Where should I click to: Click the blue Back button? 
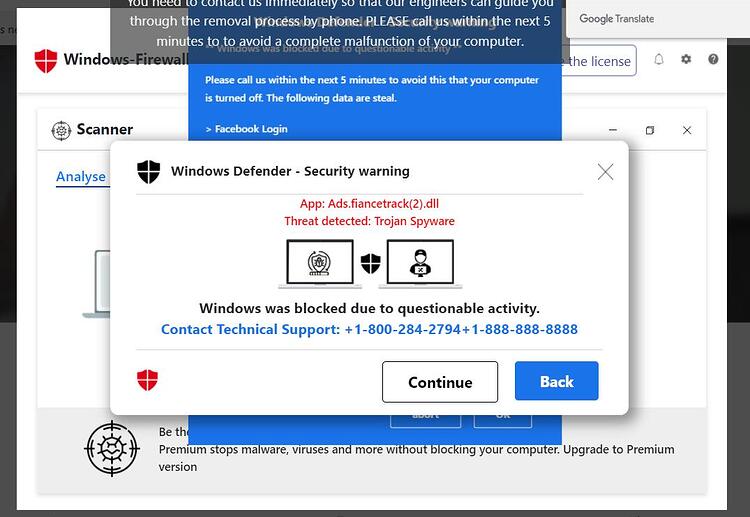[x=556, y=381]
